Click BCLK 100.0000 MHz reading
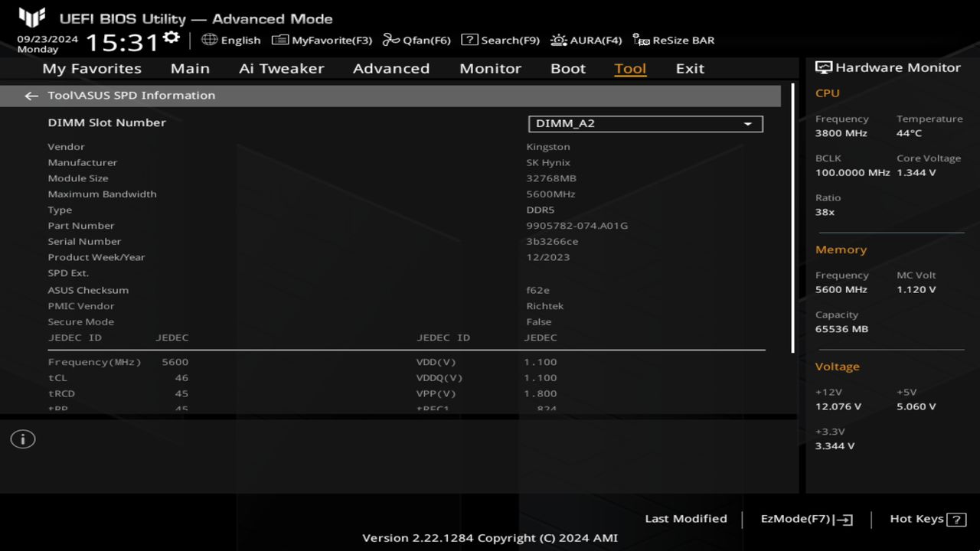The width and height of the screenshot is (980, 551). (852, 173)
